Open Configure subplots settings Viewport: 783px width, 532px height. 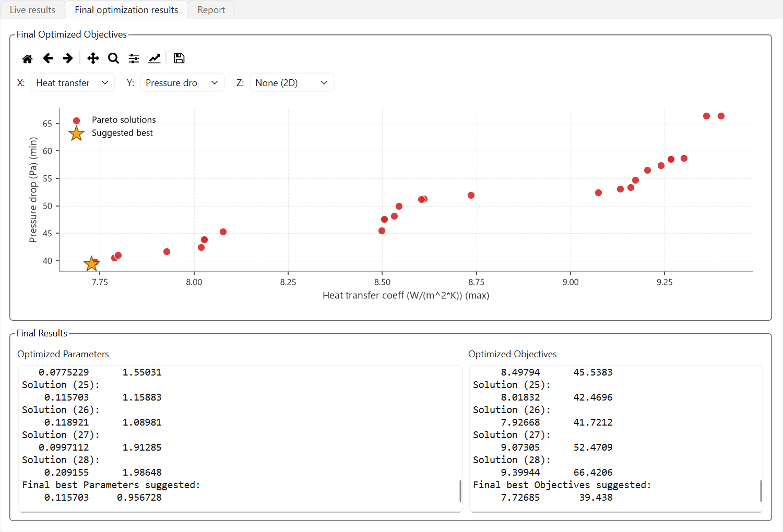pyautogui.click(x=134, y=58)
